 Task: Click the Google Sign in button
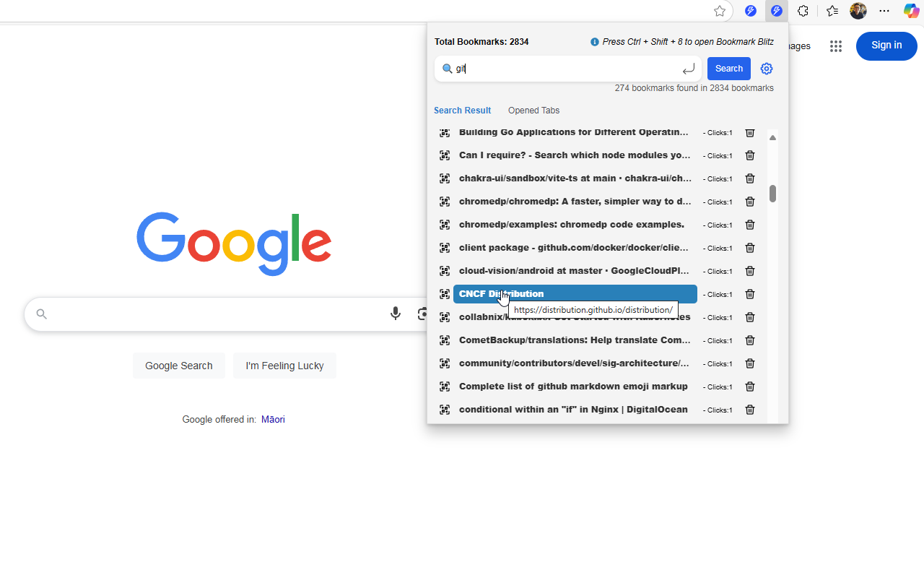coord(886,46)
